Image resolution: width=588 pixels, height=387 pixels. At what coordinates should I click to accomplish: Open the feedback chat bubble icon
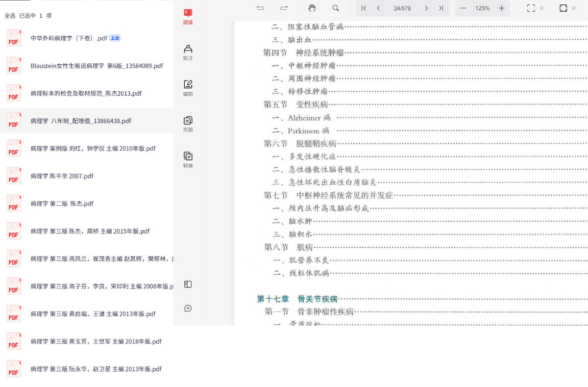coord(188,308)
